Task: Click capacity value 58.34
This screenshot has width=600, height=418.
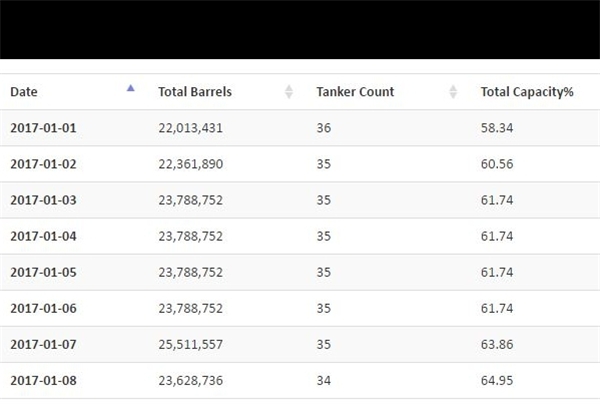Action: point(497,128)
